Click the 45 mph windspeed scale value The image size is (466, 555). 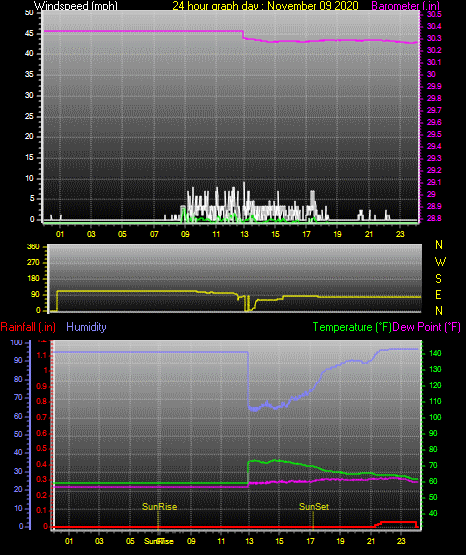pos(29,34)
